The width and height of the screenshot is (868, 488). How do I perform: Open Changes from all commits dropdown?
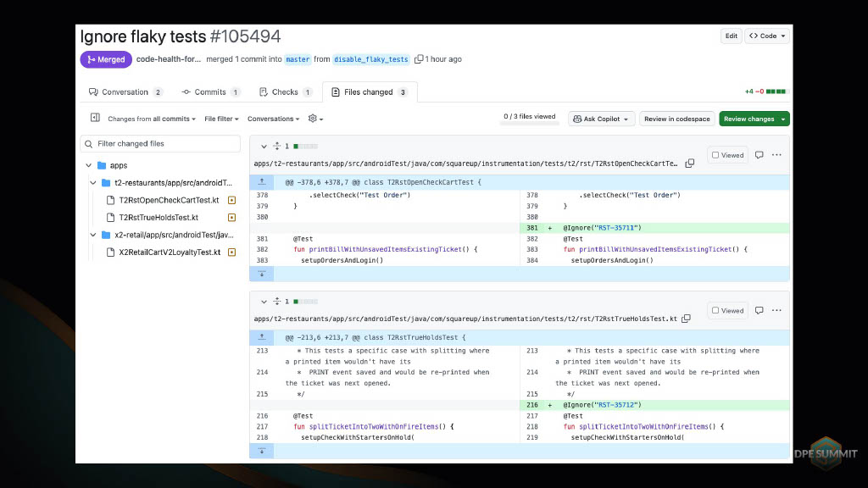tap(152, 119)
